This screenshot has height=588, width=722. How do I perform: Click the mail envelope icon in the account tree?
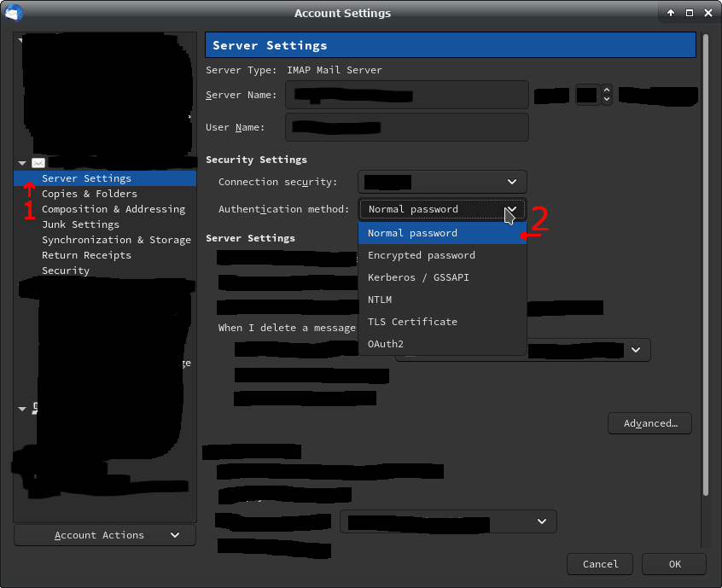tap(38, 163)
